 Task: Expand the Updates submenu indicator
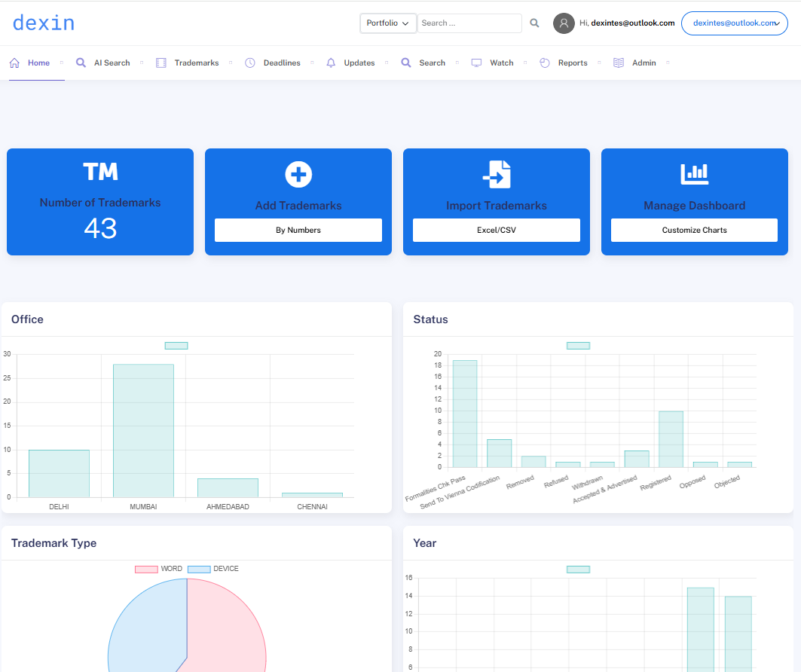[x=387, y=63]
